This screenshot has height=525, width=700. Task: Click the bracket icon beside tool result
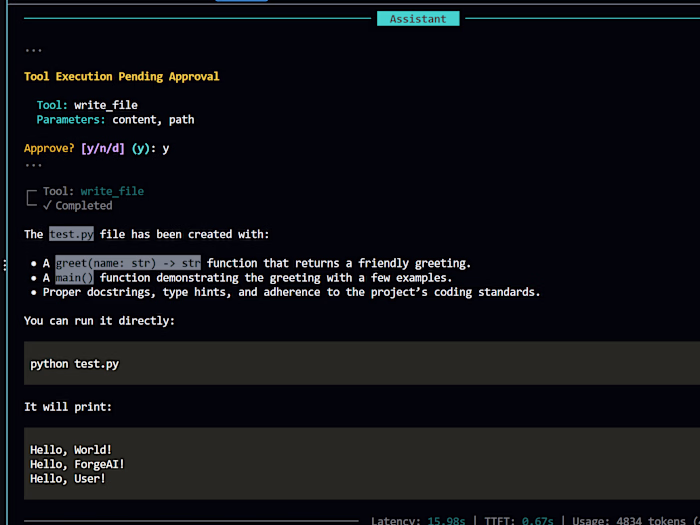tap(31, 198)
